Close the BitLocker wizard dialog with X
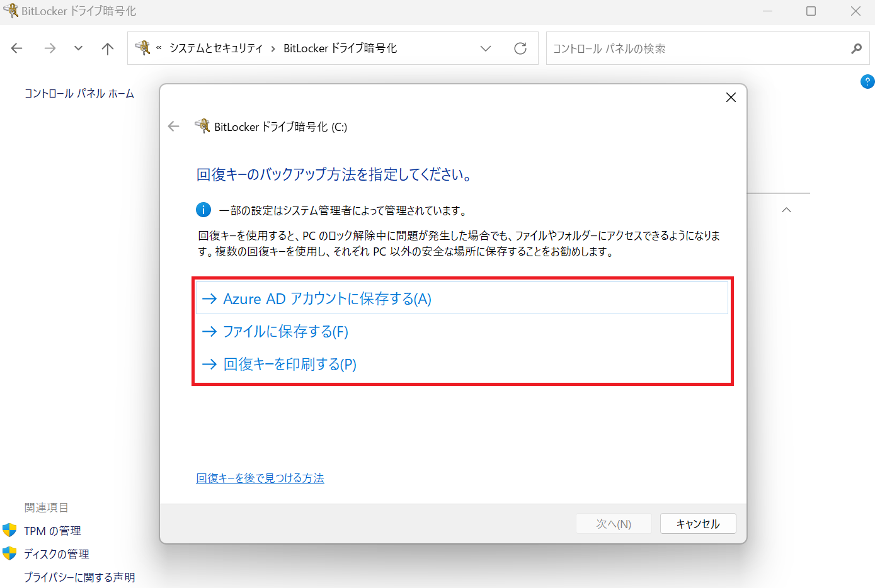This screenshot has width=875, height=588. coord(731,98)
